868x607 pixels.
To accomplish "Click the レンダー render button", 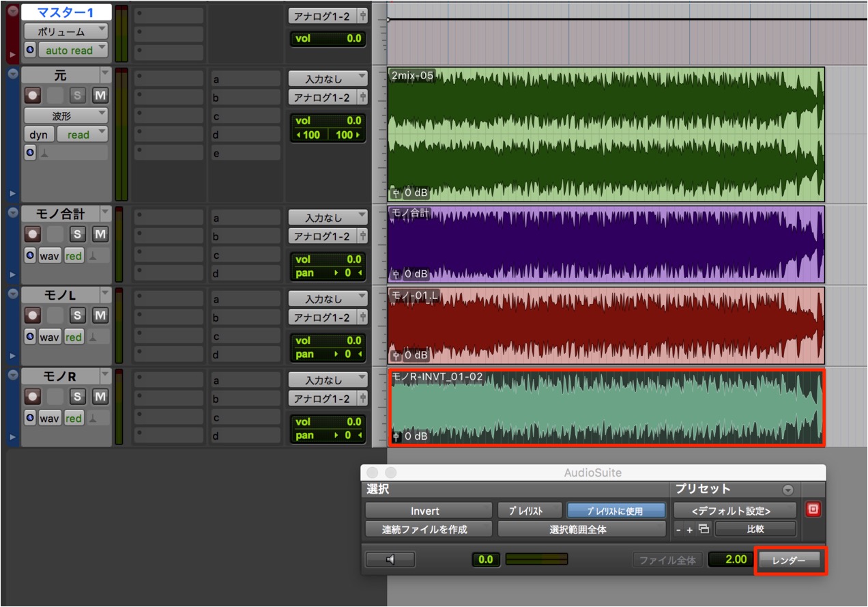I will pyautogui.click(x=790, y=560).
